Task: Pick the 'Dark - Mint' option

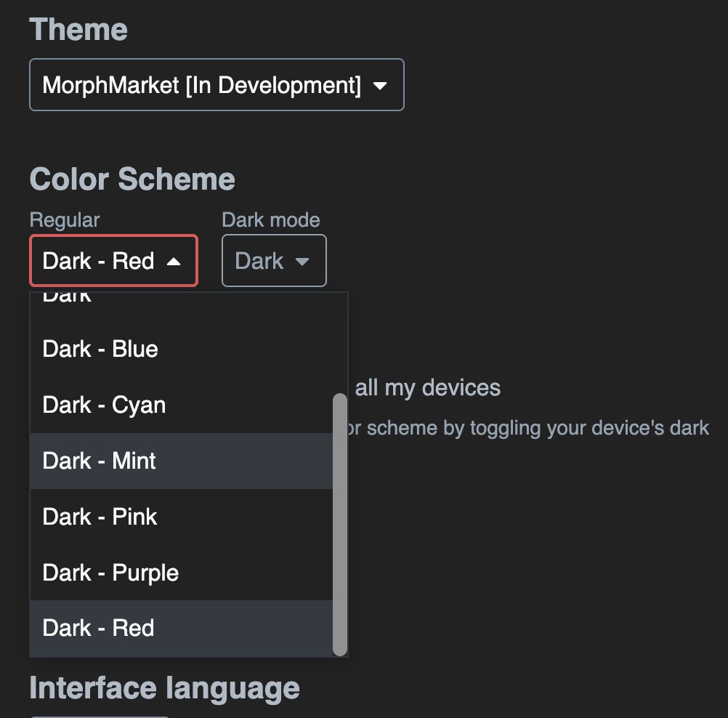Action: 100,461
